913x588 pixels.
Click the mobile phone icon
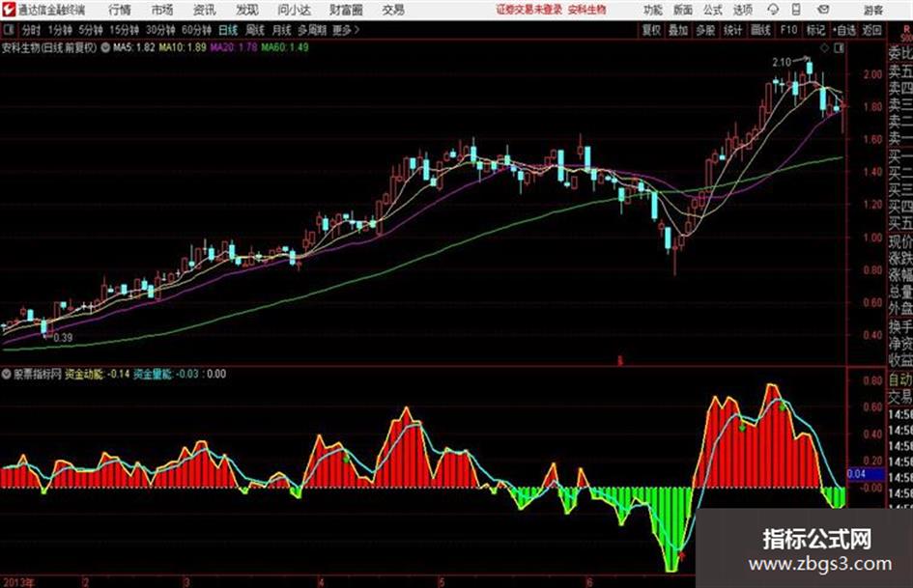tap(796, 10)
